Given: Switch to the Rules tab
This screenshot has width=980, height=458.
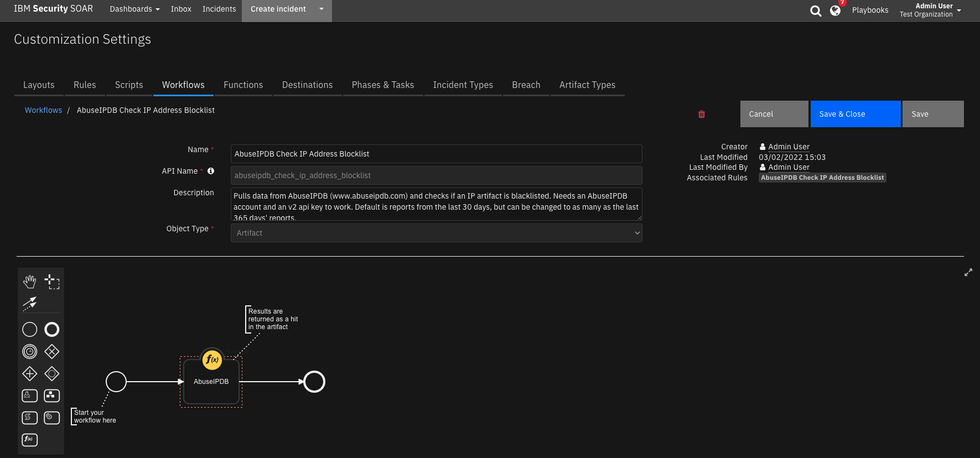Looking at the screenshot, I should [x=85, y=85].
